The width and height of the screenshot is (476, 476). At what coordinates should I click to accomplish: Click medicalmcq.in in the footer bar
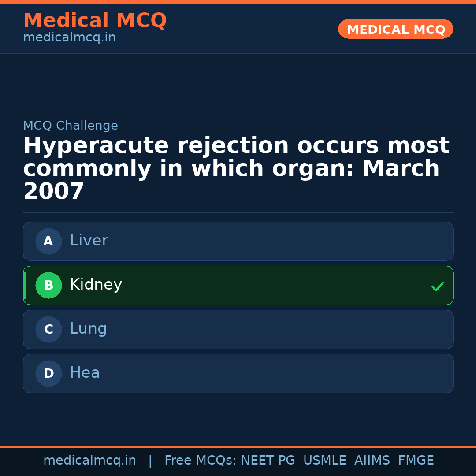[x=90, y=460]
